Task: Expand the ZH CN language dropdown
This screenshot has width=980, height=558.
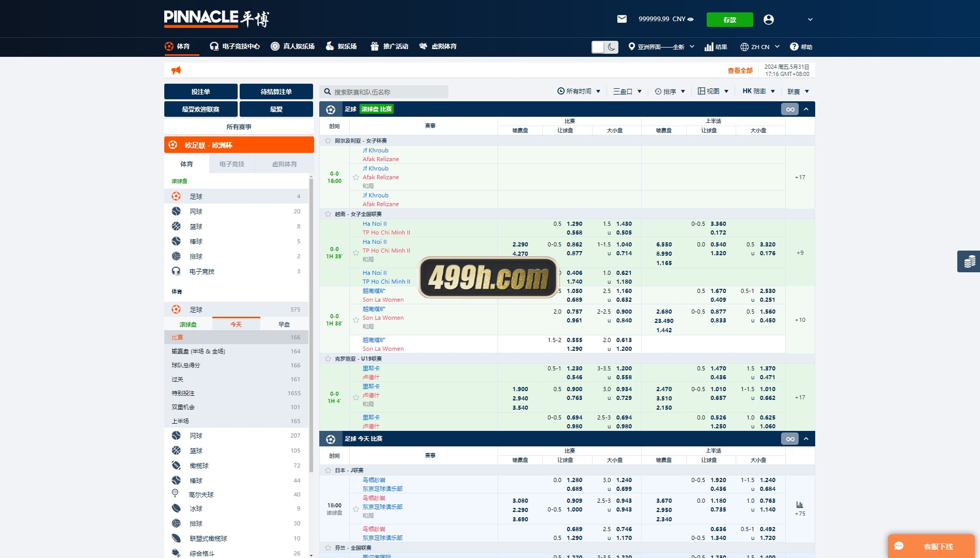Action: (x=760, y=47)
